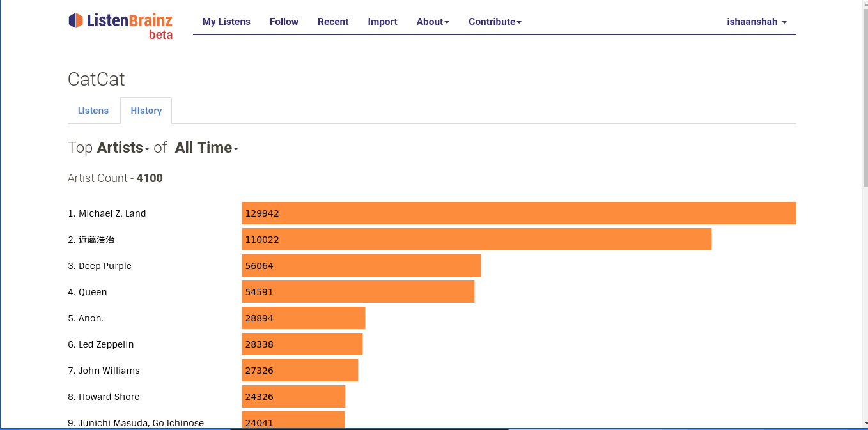Open the Recent listens page

pyautogui.click(x=333, y=22)
